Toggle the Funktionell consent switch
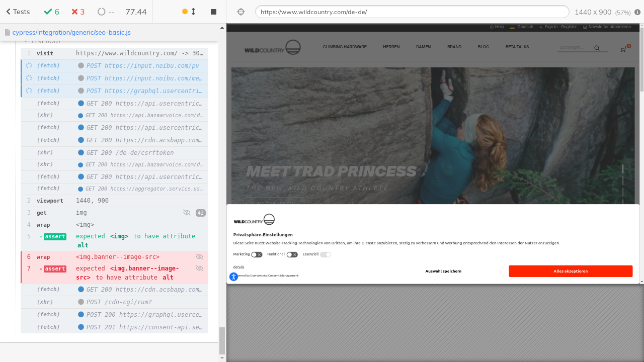Screen dimensions: 644x362 (x=292, y=254)
